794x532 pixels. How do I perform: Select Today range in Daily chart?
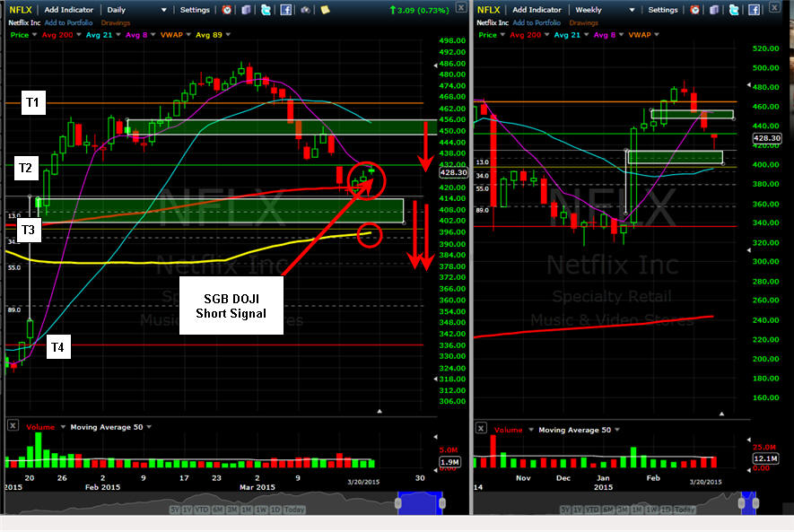pyautogui.click(x=294, y=510)
